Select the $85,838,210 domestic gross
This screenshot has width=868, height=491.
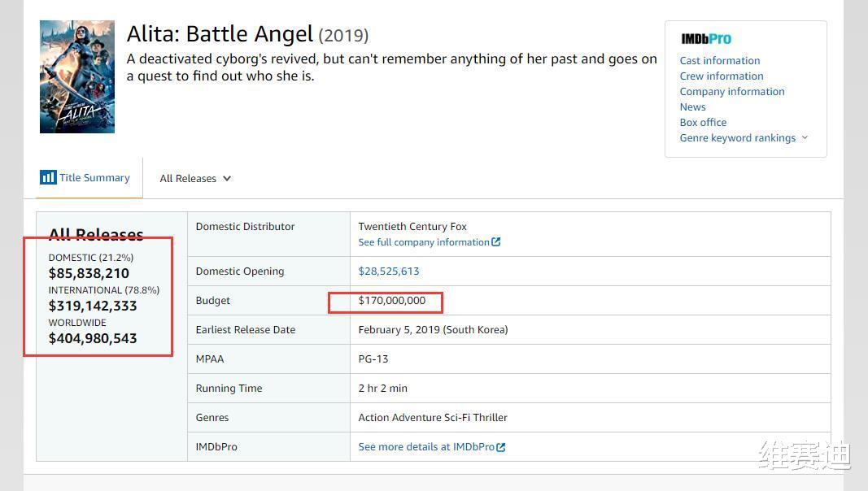coord(89,274)
